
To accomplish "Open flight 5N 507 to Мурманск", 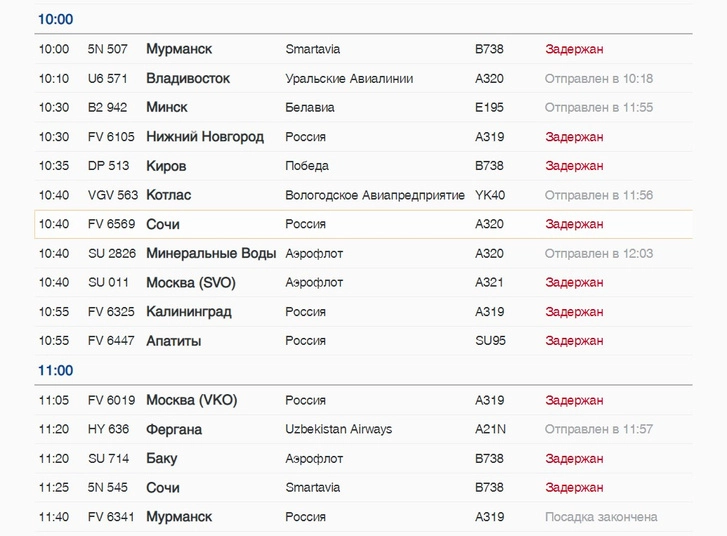I will click(x=364, y=49).
